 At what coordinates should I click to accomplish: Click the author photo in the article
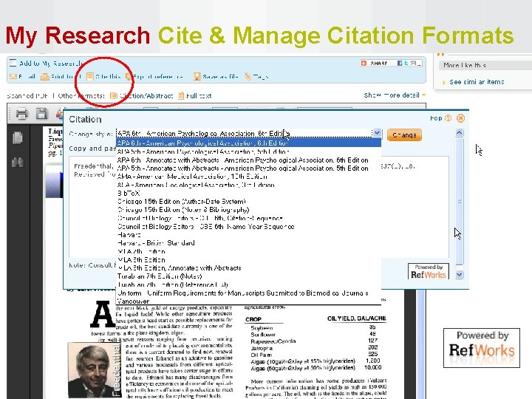95,370
